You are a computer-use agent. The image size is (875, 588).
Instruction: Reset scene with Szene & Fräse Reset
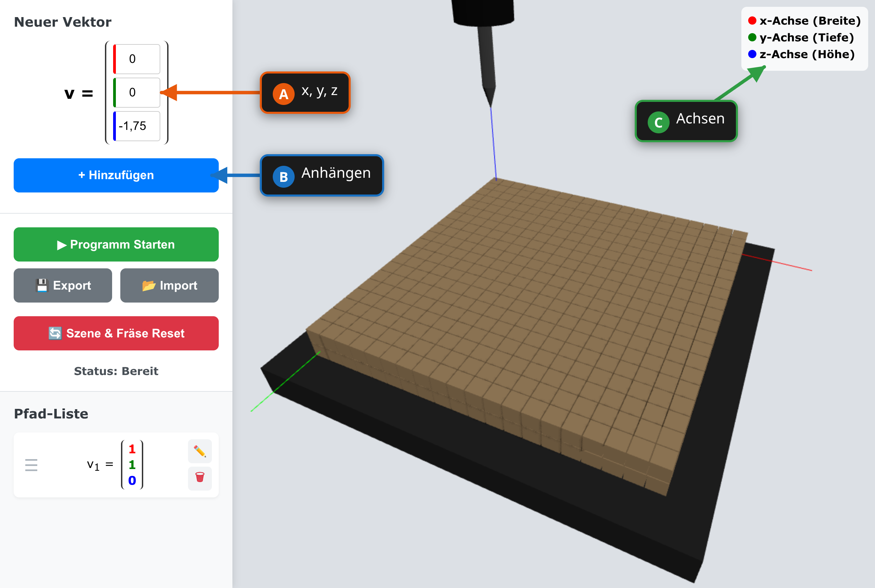116,333
